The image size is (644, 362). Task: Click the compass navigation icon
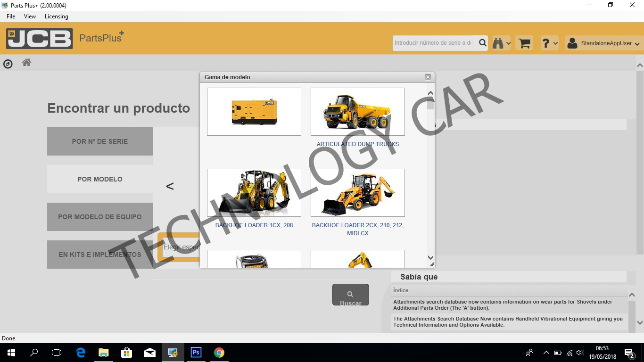[x=8, y=64]
